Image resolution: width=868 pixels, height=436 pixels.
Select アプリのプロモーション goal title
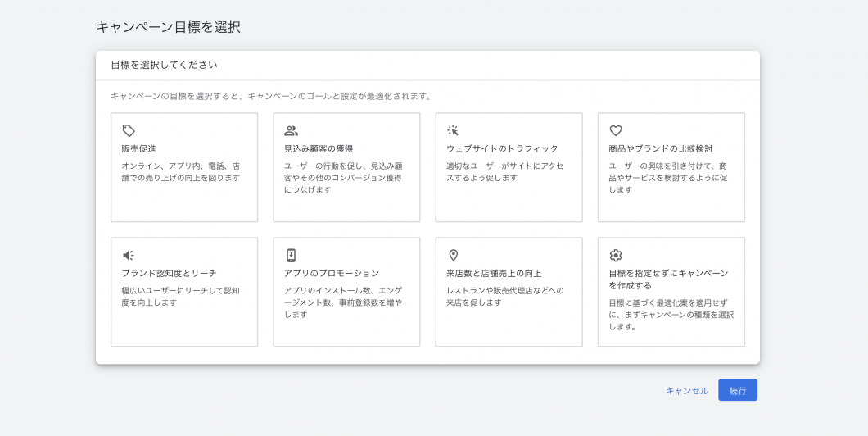coord(332,274)
